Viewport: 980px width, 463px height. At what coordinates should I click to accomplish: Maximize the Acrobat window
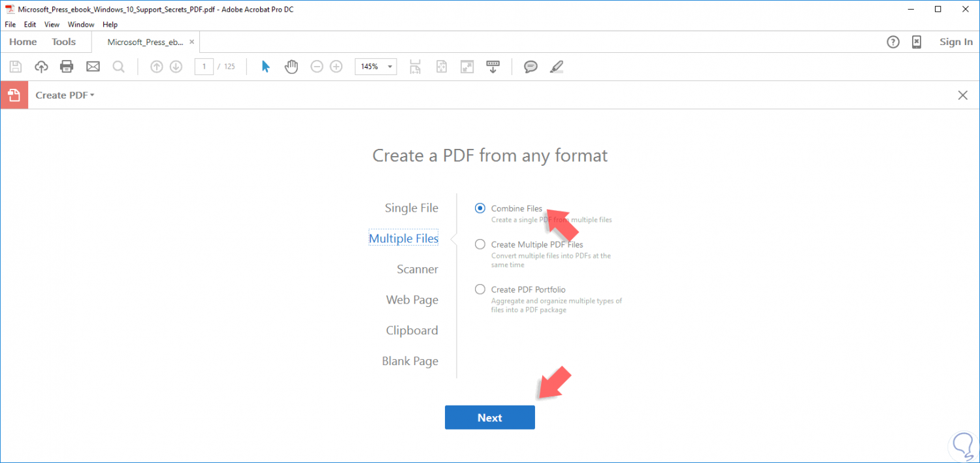(938, 9)
